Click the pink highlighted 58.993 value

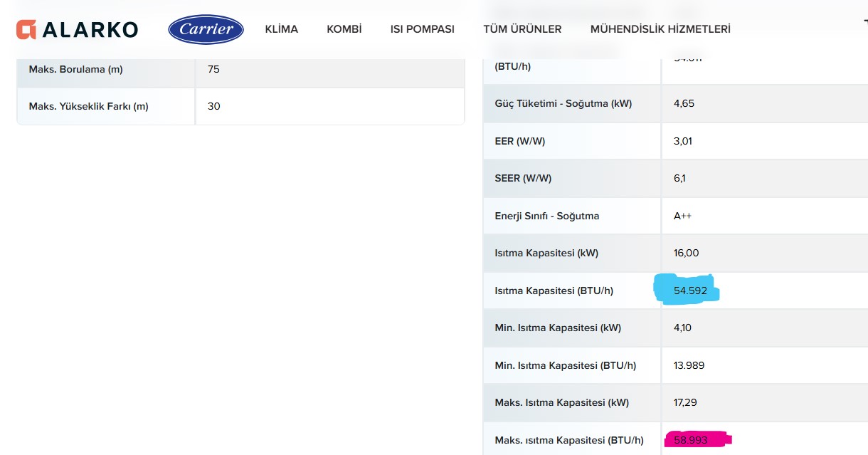coord(690,440)
